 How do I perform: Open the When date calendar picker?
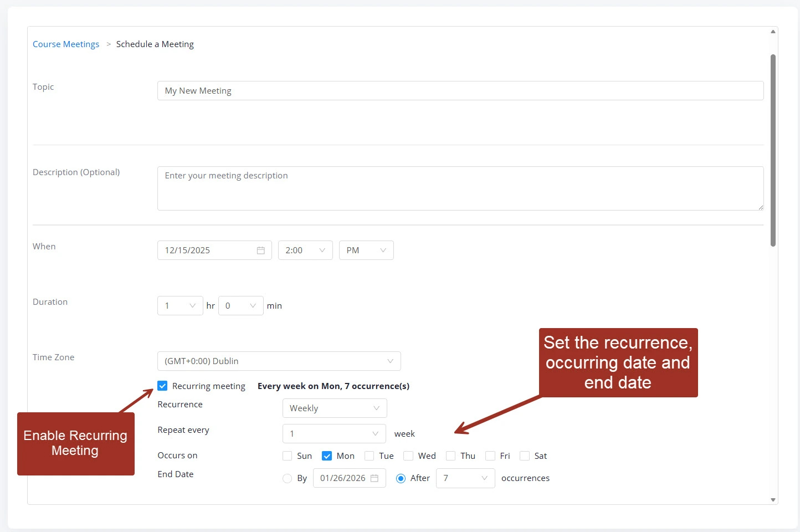click(260, 250)
